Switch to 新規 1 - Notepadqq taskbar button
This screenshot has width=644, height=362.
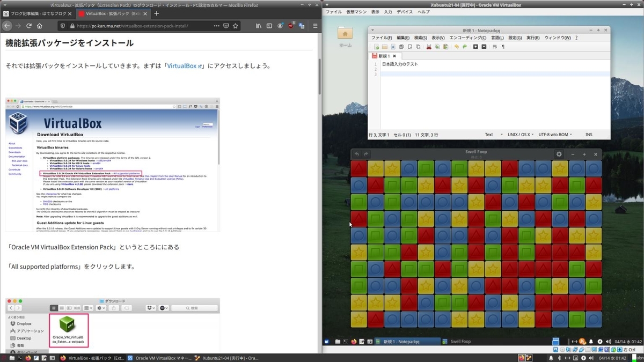(408, 341)
